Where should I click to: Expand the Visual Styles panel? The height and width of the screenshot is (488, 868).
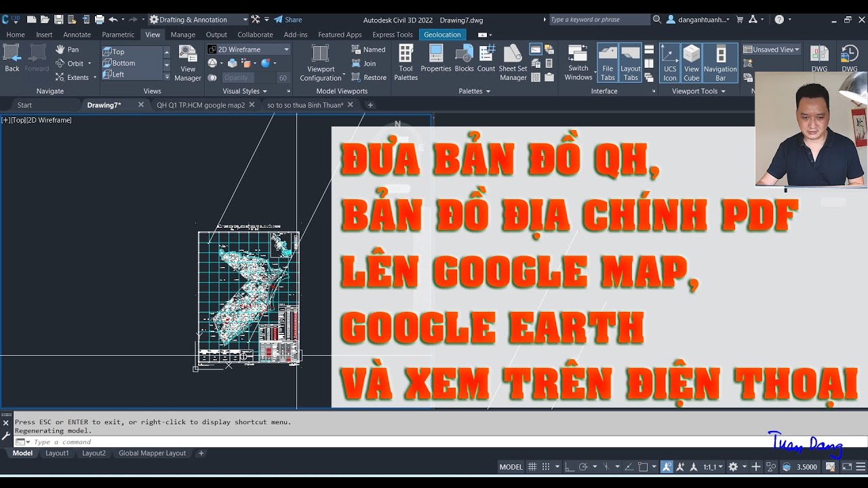tap(245, 91)
